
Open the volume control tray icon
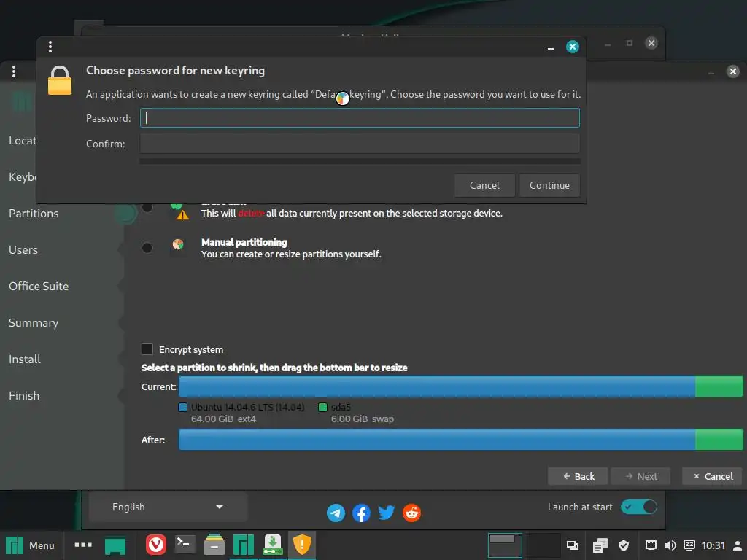(670, 545)
